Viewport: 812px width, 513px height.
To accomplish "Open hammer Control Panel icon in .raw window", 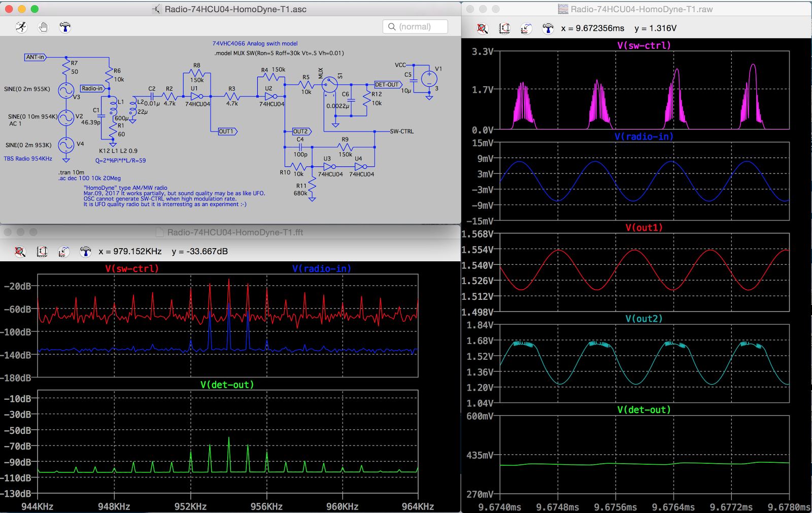I will pos(548,28).
